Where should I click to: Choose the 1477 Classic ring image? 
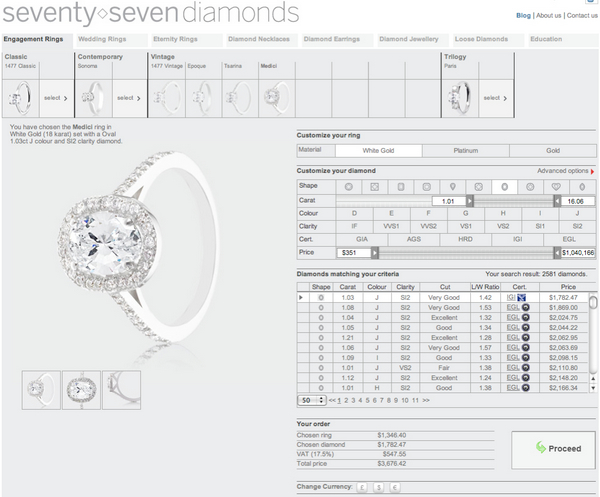21,98
